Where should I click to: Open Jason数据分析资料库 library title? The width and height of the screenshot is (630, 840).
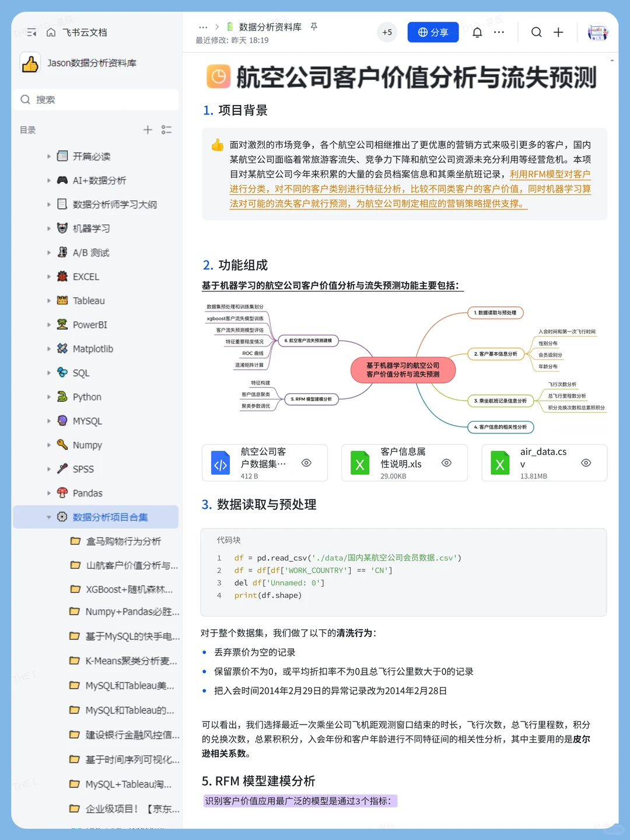[x=92, y=63]
